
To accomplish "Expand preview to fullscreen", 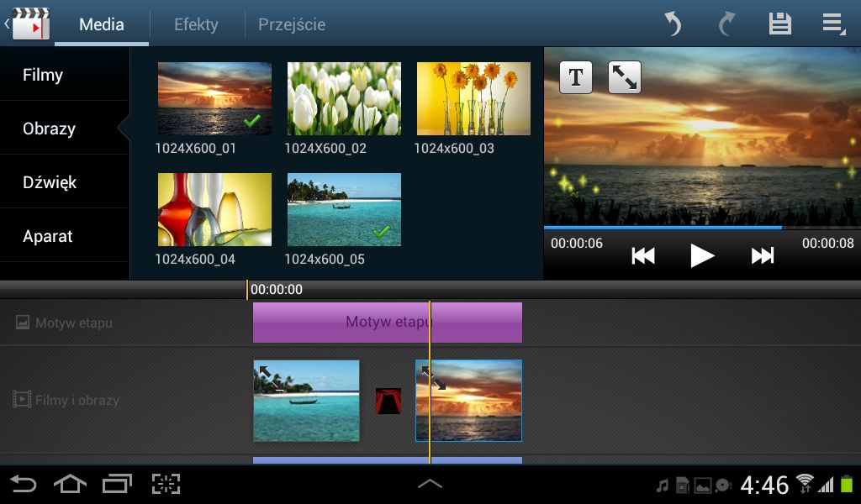I will (625, 77).
